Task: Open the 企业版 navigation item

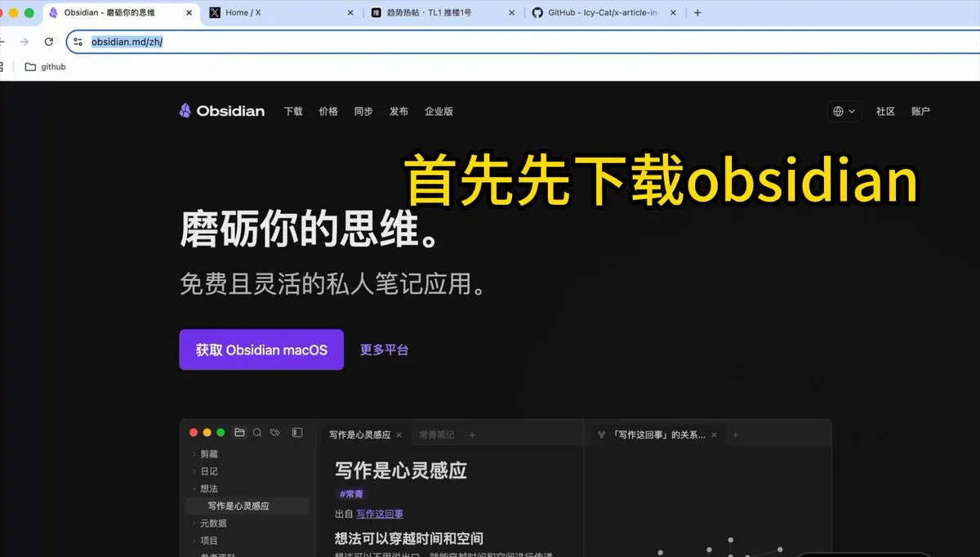Action: tap(439, 111)
